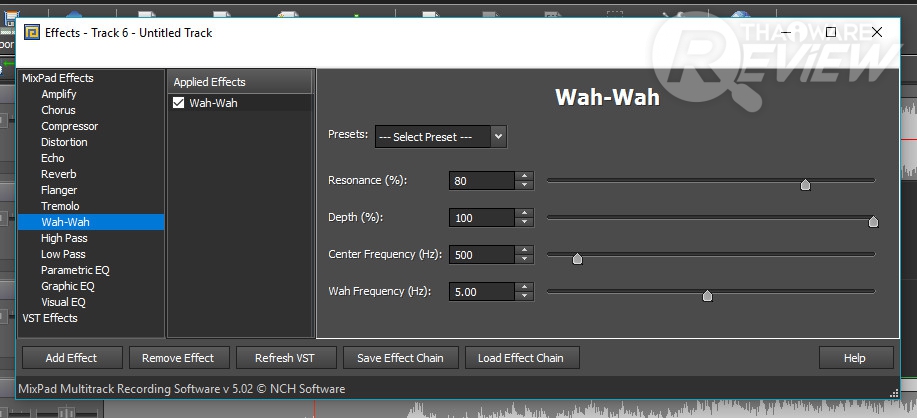917x418 pixels.
Task: Click the Applied Effects column header
Action: pyautogui.click(x=240, y=82)
